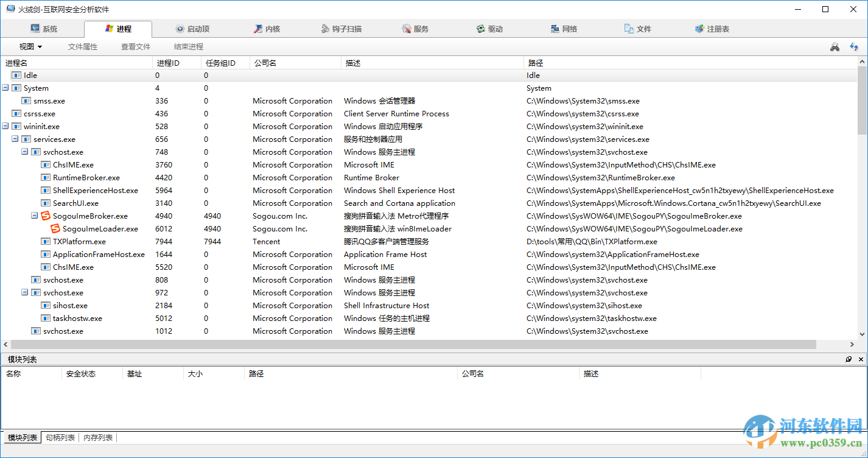This screenshot has height=458, width=868.
Task: Click the Sogou icon of SogouImeBroker.exe
Action: [x=46, y=216]
